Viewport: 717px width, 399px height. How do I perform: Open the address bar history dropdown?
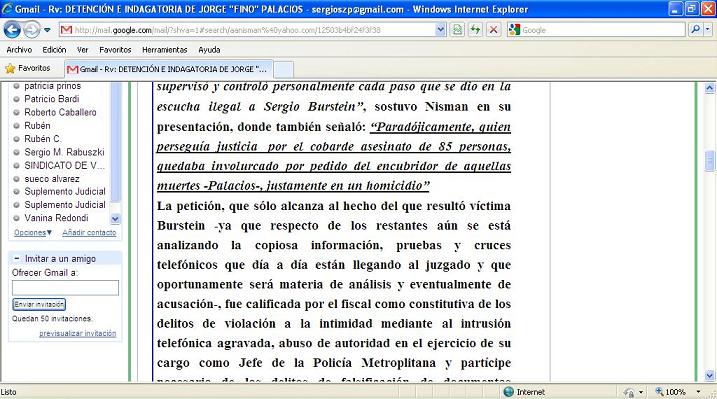[440, 30]
